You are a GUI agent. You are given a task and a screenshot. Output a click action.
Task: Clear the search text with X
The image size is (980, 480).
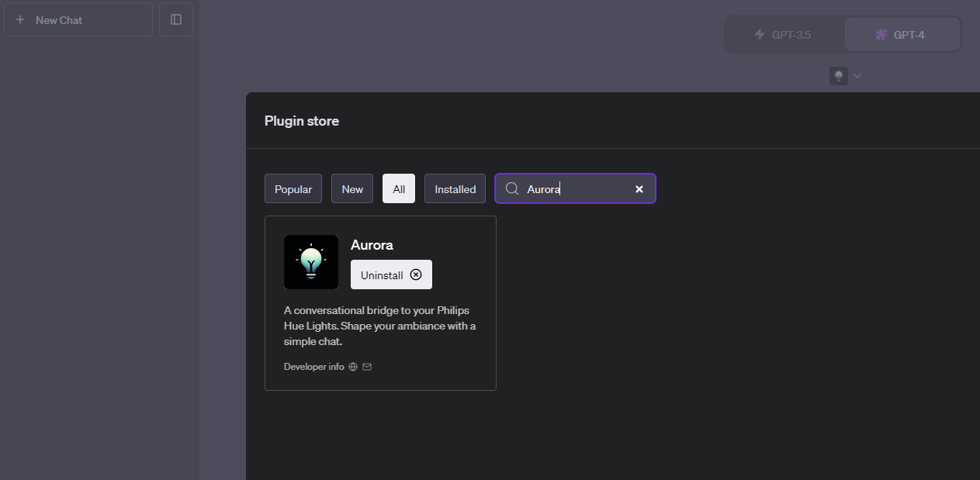click(x=639, y=189)
